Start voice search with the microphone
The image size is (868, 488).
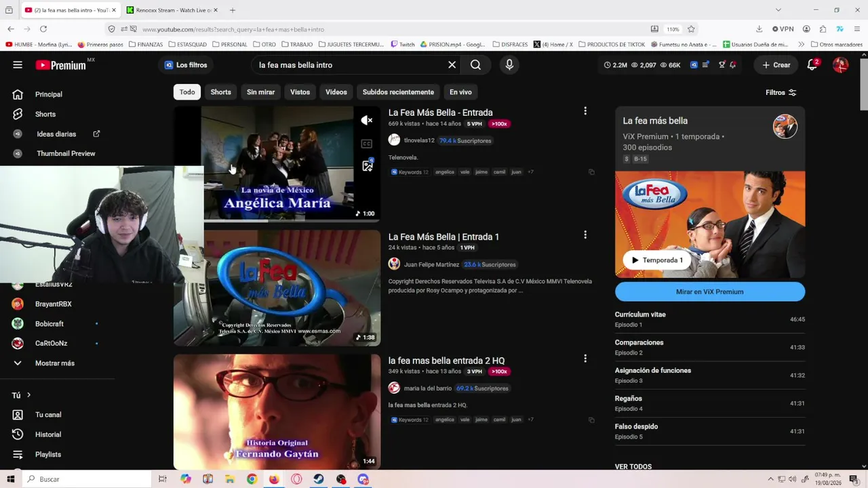pos(509,65)
